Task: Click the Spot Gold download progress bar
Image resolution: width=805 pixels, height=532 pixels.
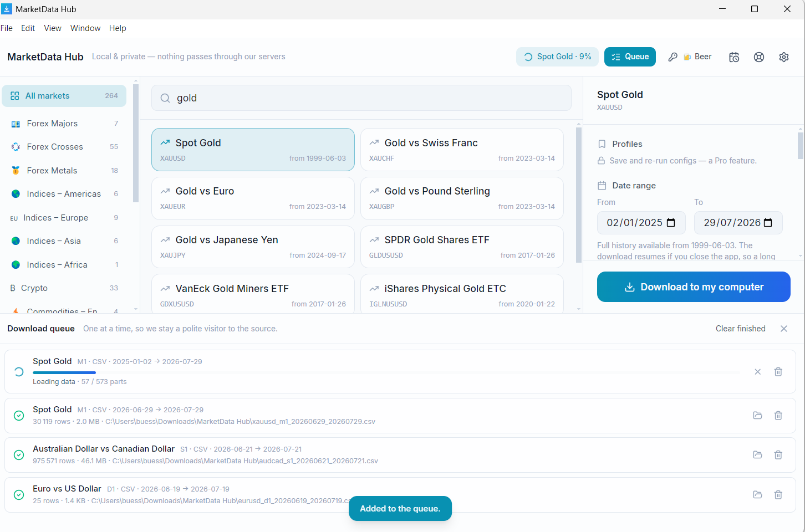Action: (x=386, y=372)
